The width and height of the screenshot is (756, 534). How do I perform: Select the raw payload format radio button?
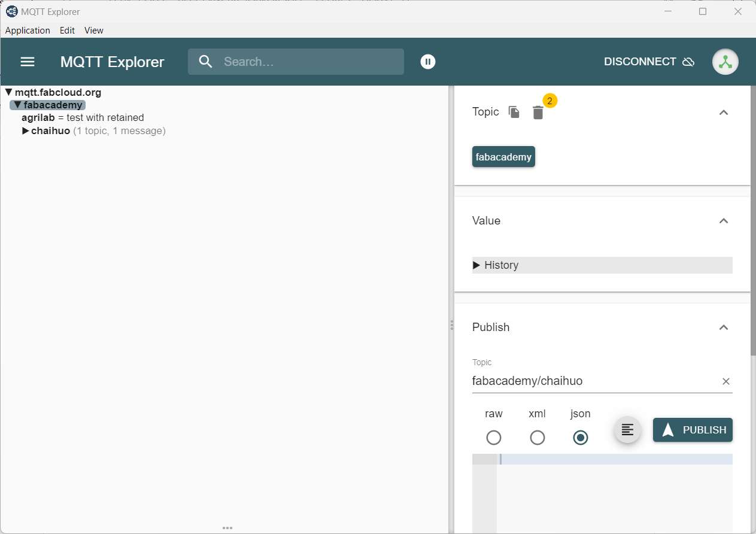coord(494,438)
